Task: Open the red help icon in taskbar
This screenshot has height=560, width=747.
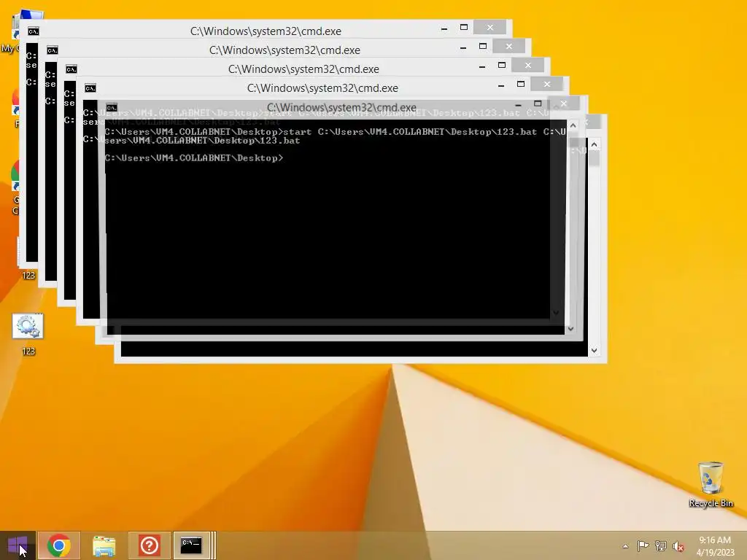Action: [x=149, y=545]
